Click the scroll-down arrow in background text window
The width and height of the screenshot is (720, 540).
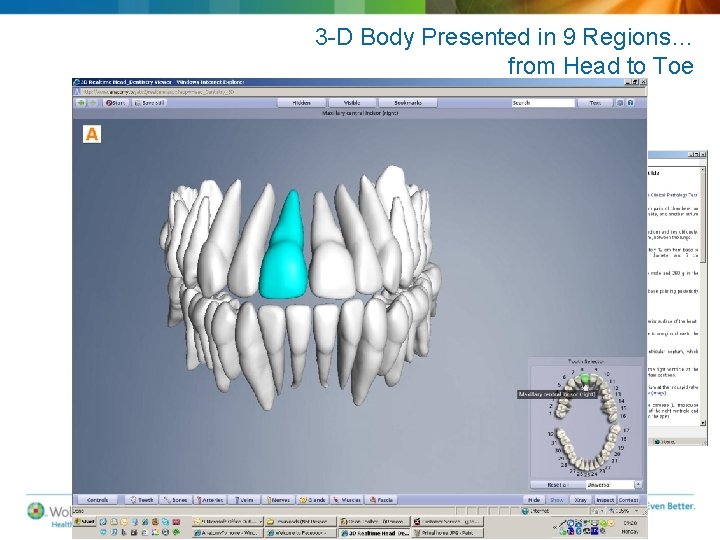coord(703,422)
